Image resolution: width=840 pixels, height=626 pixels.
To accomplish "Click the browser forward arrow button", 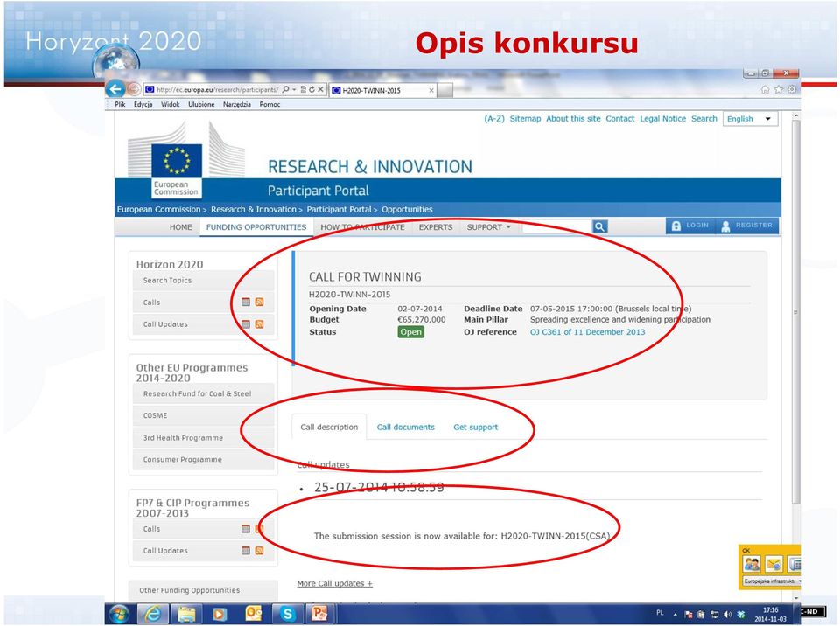I will (134, 89).
